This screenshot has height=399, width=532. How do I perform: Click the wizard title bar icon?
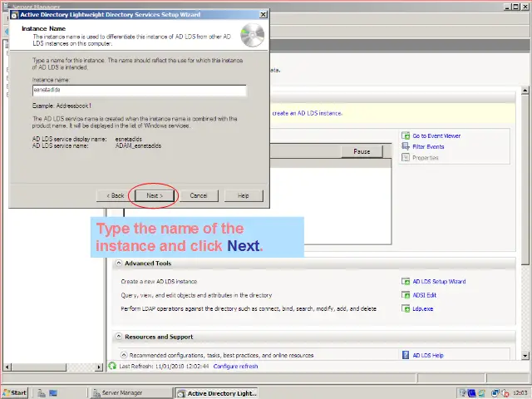pos(14,15)
